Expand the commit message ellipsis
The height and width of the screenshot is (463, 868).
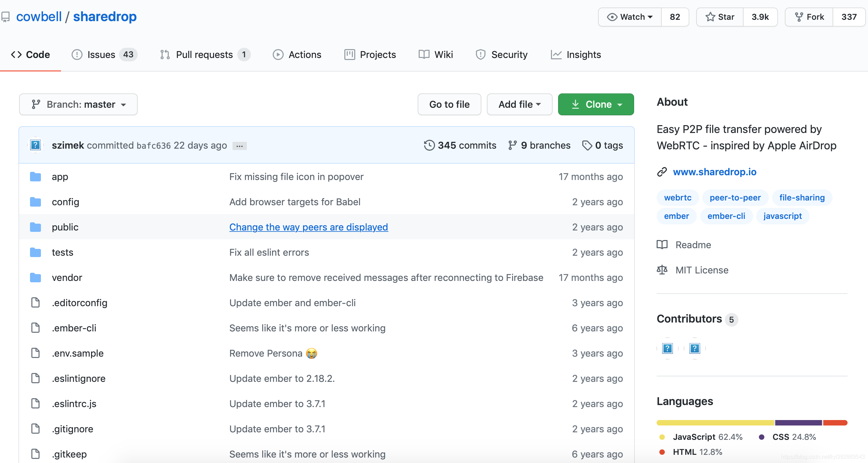[x=240, y=146]
